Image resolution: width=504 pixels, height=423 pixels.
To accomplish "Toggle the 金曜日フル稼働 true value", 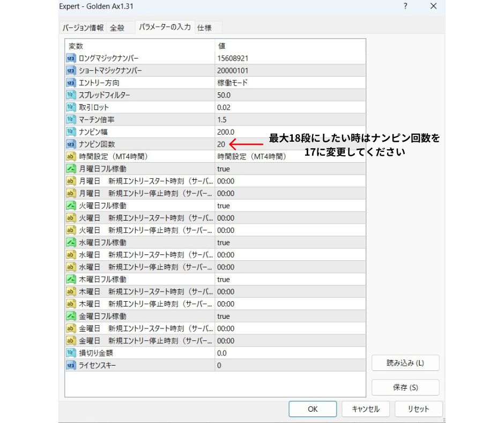I will pos(224,317).
